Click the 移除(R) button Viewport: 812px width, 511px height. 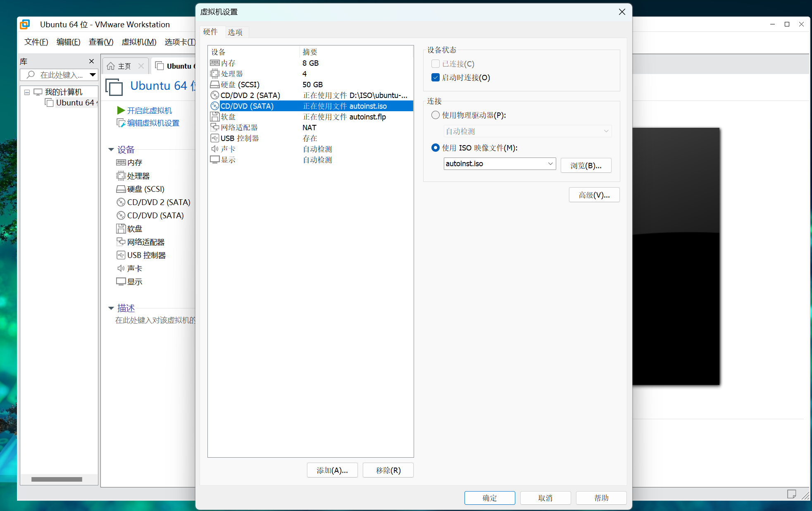(388, 470)
